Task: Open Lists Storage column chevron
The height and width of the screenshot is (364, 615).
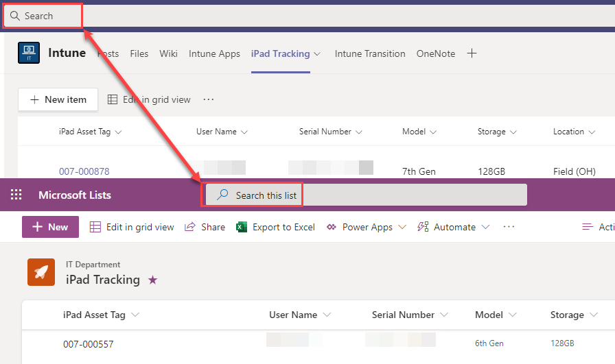Action: [x=594, y=315]
